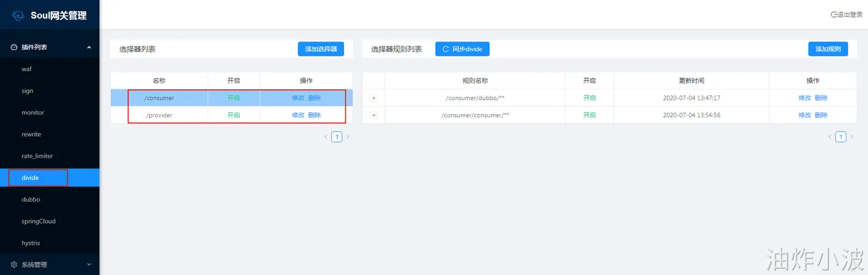868x275 pixels.
Task: Open the monitor plugin
Action: (50, 112)
